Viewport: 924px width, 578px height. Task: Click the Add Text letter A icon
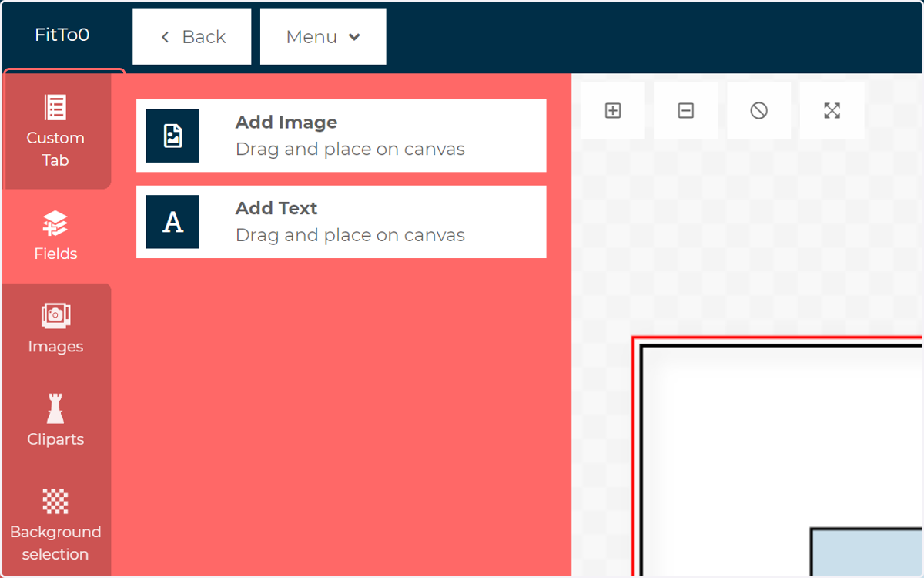point(172,222)
